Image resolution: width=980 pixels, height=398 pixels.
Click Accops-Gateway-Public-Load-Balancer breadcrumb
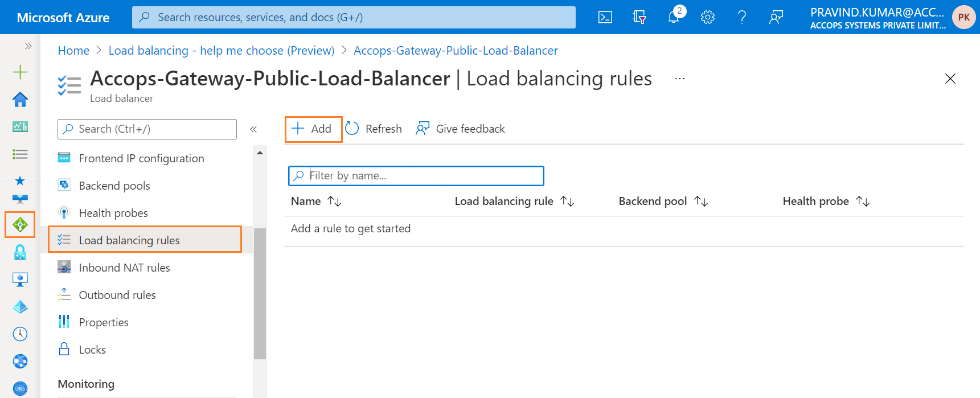click(x=456, y=51)
